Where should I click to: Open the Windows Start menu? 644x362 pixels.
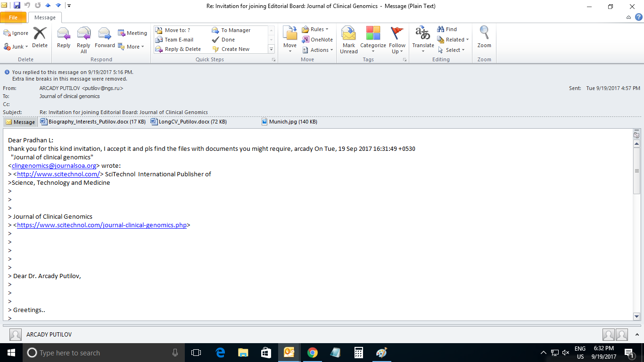pyautogui.click(x=11, y=353)
